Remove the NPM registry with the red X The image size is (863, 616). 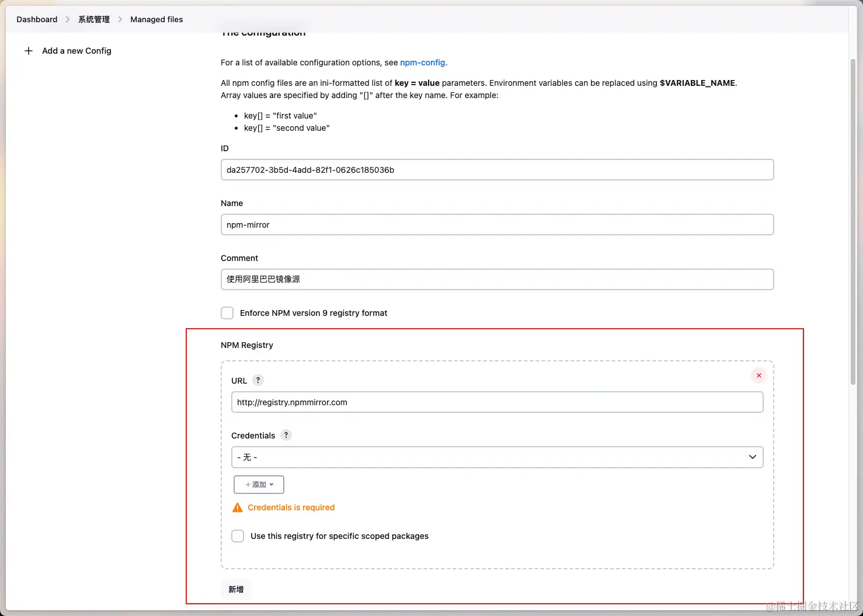click(x=758, y=375)
